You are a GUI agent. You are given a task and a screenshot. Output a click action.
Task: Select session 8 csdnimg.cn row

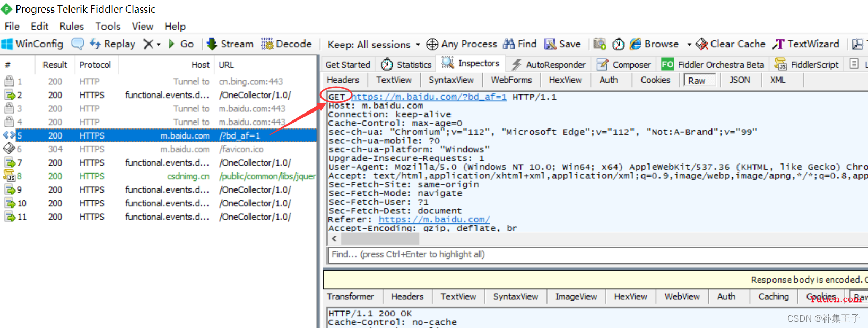click(159, 176)
